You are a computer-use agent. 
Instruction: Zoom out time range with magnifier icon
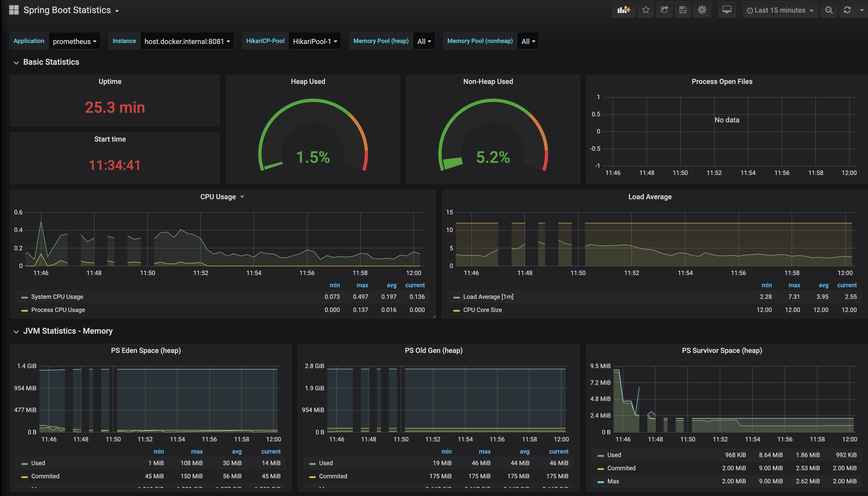pyautogui.click(x=829, y=10)
